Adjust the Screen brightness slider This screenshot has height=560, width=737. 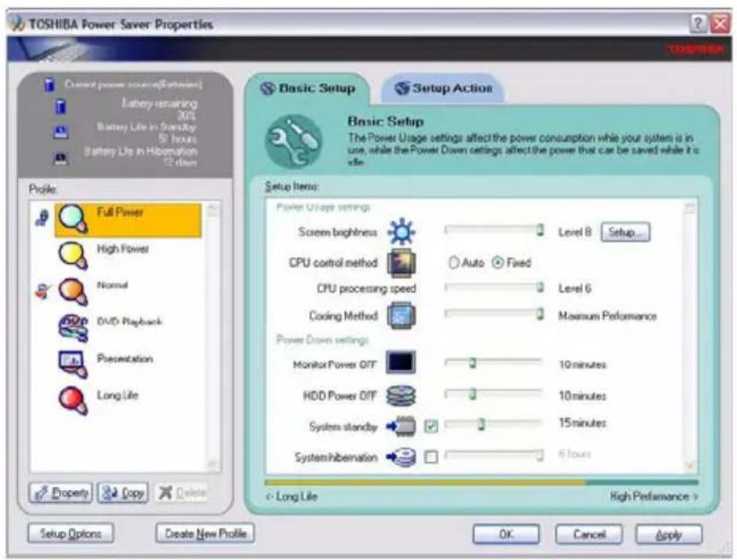(x=494, y=229)
